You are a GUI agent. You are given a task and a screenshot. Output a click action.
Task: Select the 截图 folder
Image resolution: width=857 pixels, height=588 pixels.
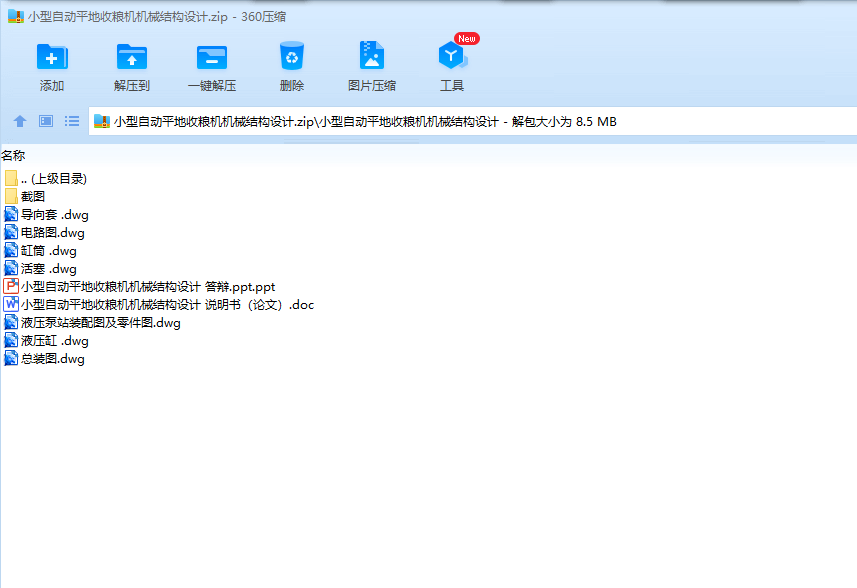(x=25, y=197)
